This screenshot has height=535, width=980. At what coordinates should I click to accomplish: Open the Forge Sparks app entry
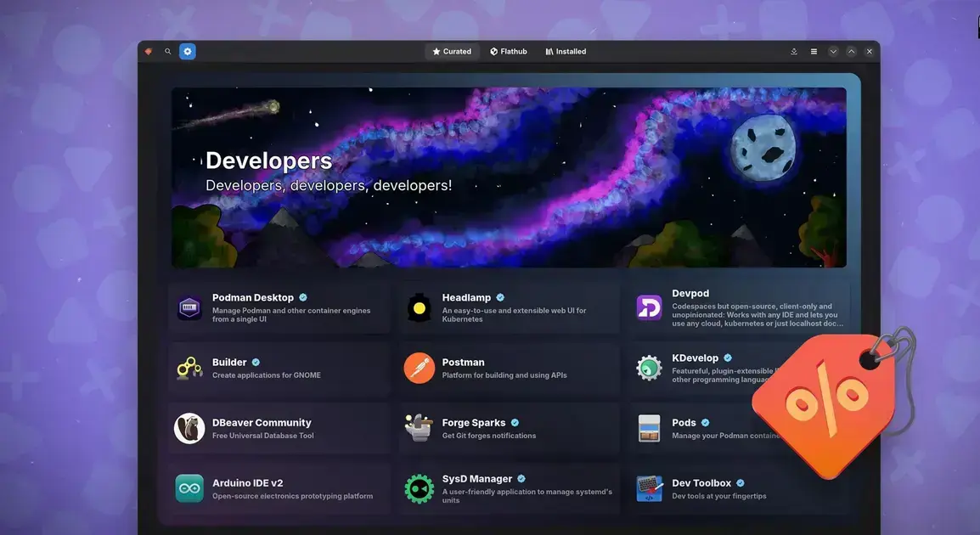point(510,429)
